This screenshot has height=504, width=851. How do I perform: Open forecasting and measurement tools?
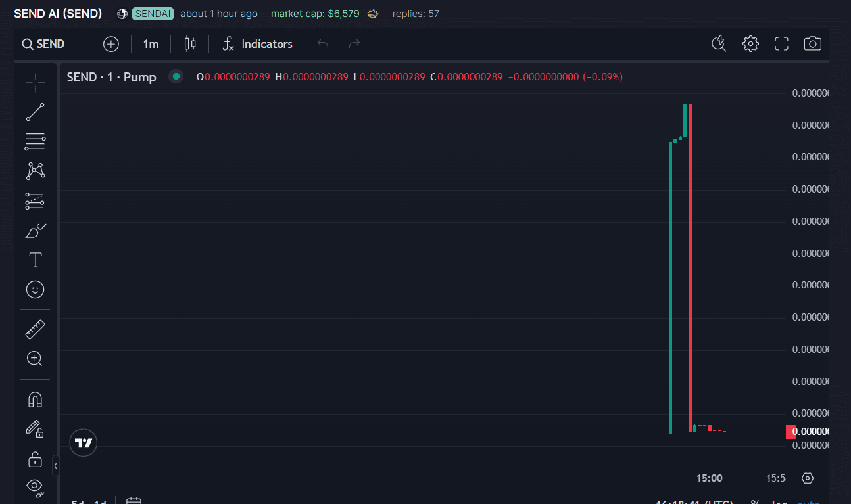click(x=36, y=201)
